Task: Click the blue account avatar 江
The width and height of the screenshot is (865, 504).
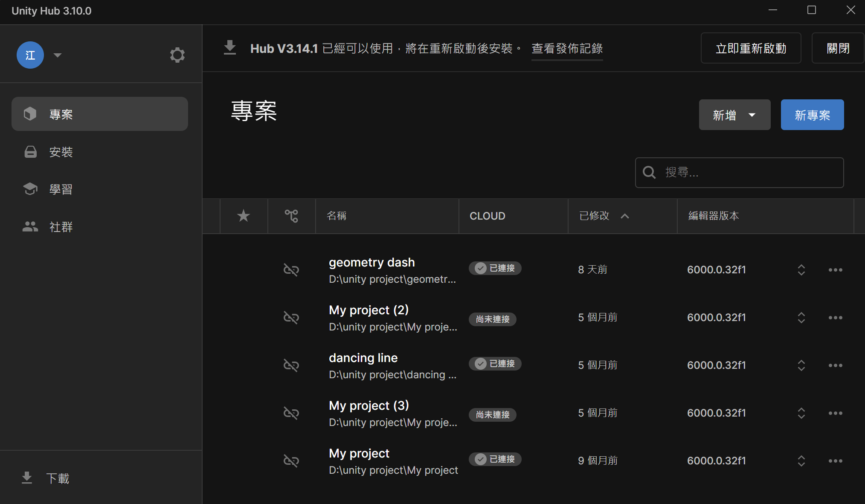Action: [30, 55]
